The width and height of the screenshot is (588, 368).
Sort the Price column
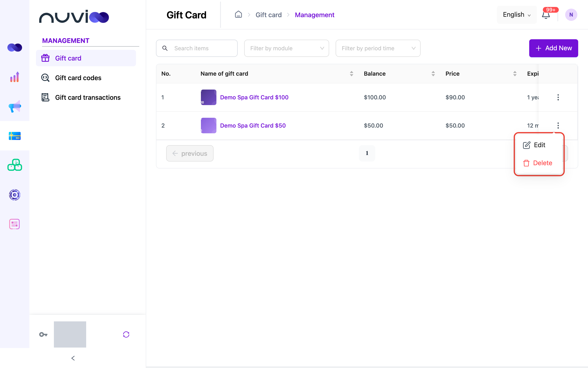point(515,74)
